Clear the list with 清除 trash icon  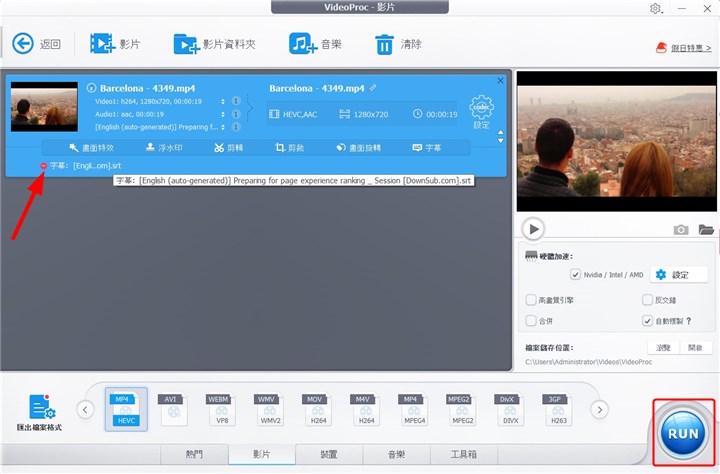(x=384, y=45)
